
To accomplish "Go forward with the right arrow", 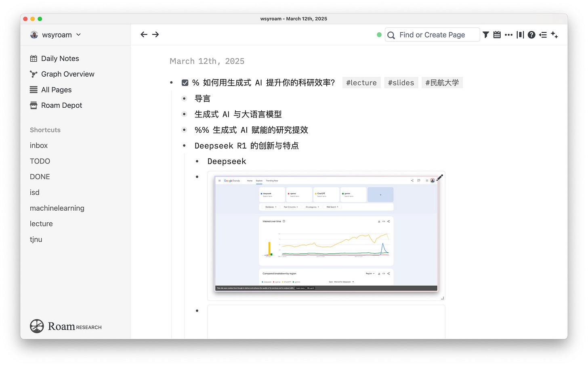I will tap(155, 35).
